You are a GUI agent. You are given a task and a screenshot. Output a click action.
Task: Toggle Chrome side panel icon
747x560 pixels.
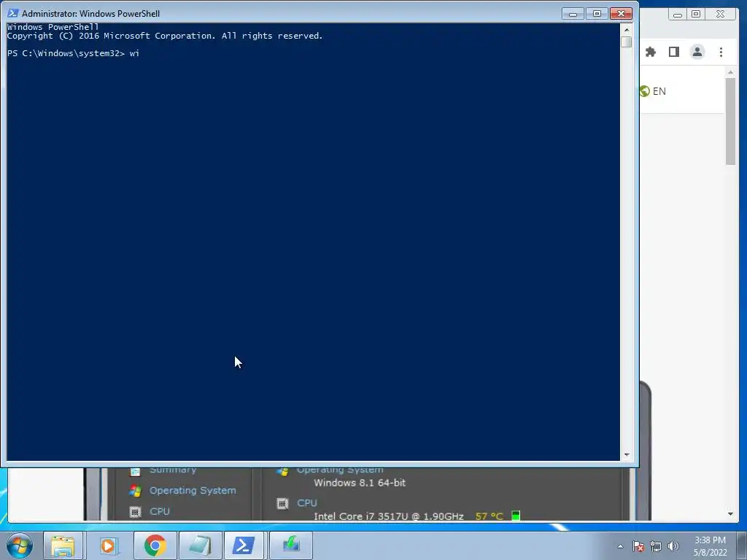point(673,52)
